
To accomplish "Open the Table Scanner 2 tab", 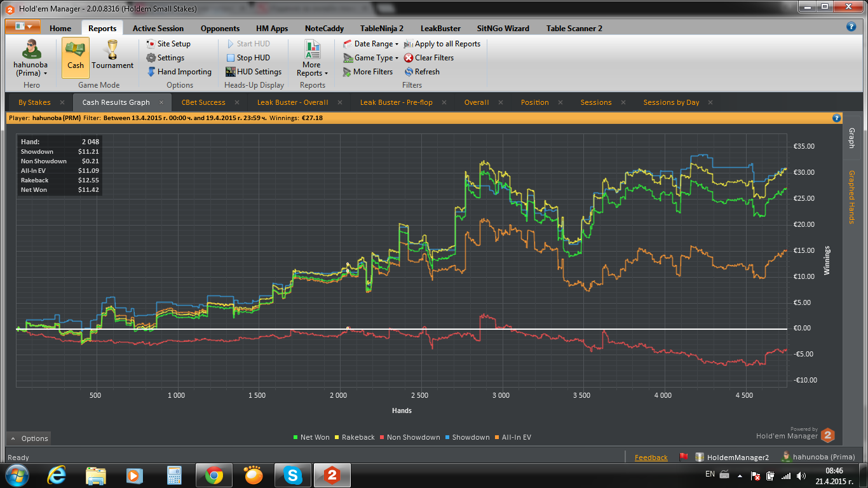I will [574, 28].
